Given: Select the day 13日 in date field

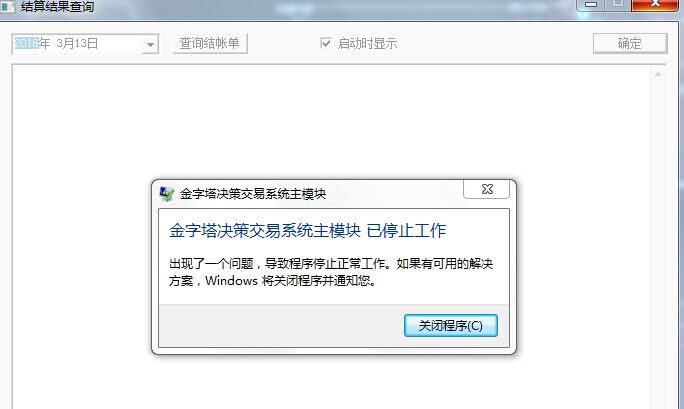Looking at the screenshot, I should [x=86, y=43].
